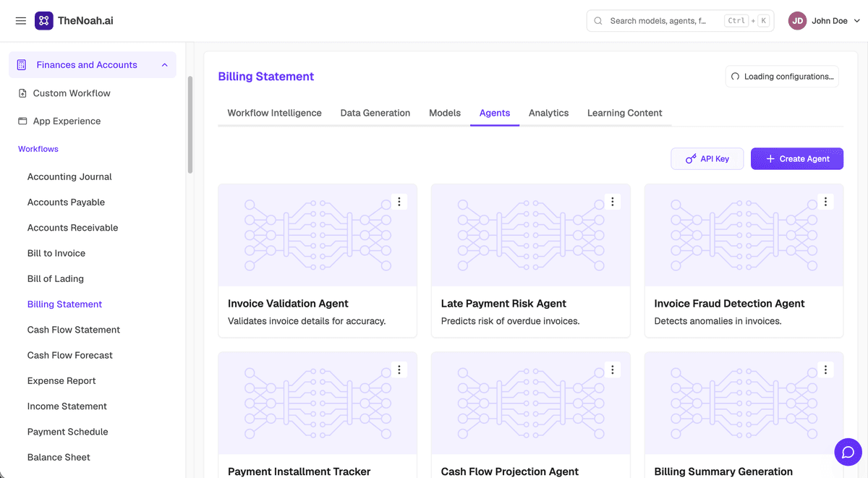The image size is (868, 478).
Task: Open Bill of Lading workflow
Action: pos(56,278)
